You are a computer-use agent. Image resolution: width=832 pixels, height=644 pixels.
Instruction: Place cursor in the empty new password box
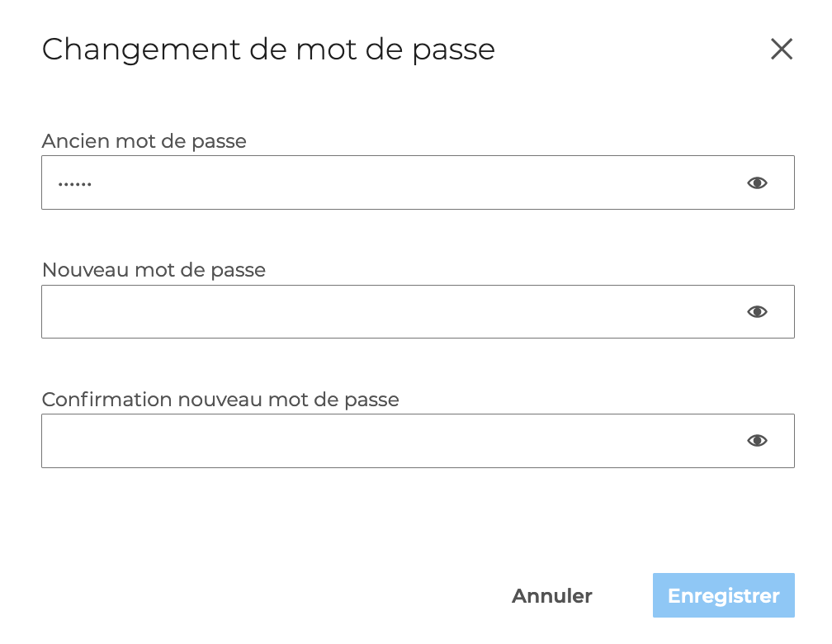coord(388,312)
